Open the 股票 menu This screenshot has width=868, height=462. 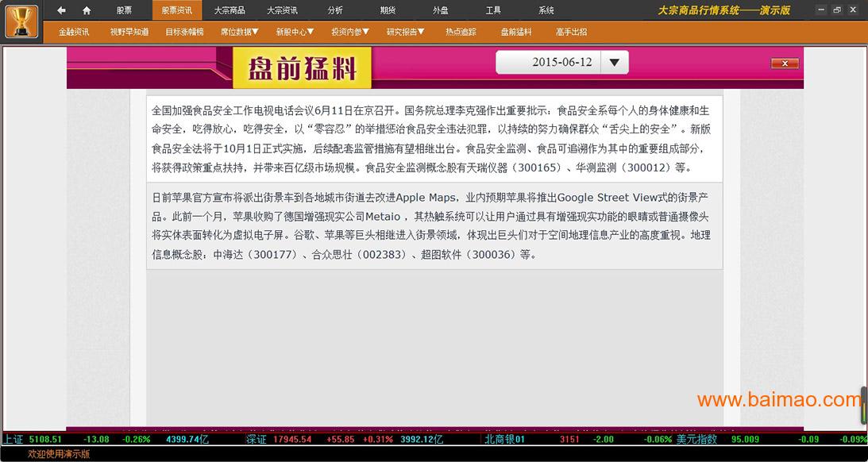(125, 10)
